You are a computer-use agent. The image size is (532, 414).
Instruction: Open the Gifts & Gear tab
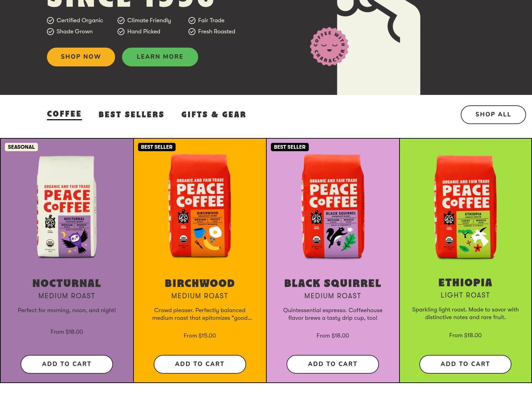[x=214, y=115]
